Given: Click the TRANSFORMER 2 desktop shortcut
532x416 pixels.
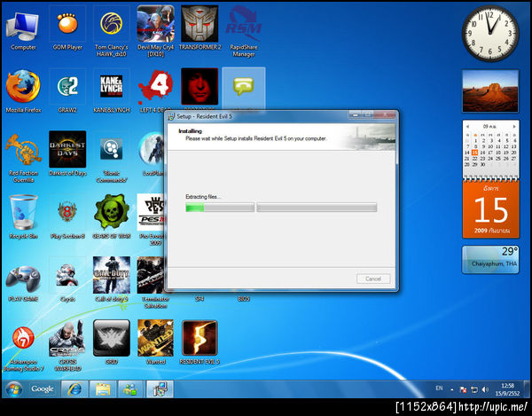Looking at the screenshot, I should pos(199,29).
